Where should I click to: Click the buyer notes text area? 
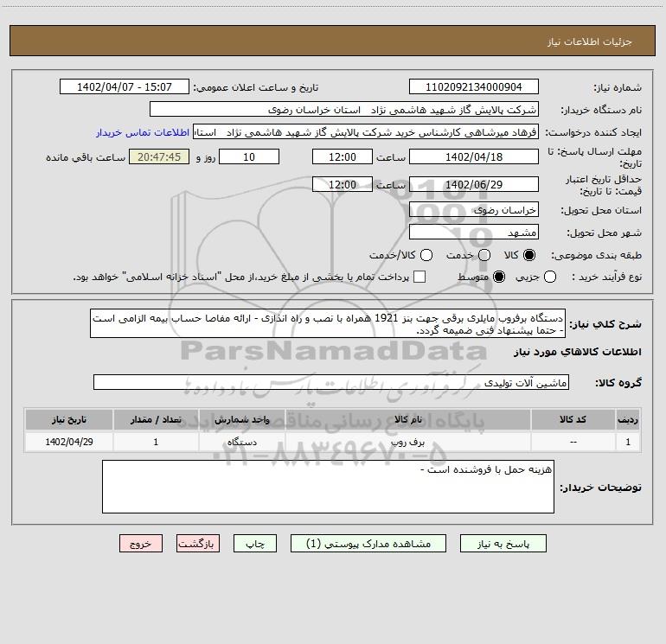(x=328, y=487)
